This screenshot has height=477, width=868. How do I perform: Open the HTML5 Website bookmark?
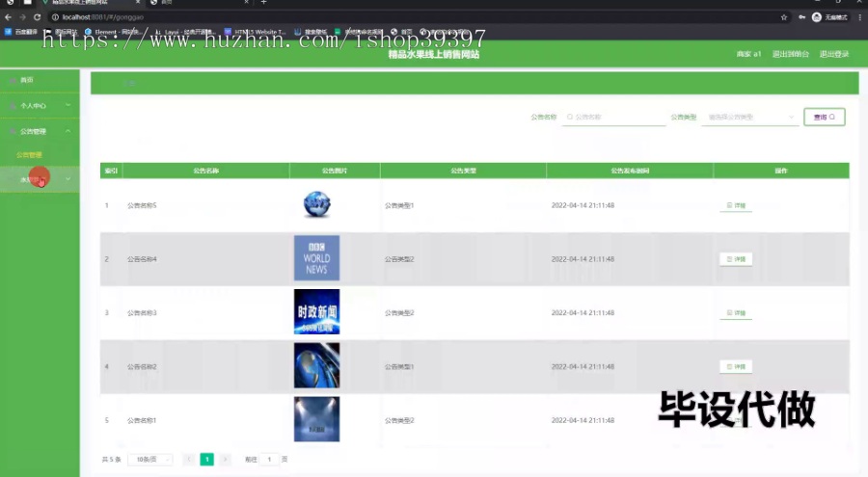click(256, 32)
